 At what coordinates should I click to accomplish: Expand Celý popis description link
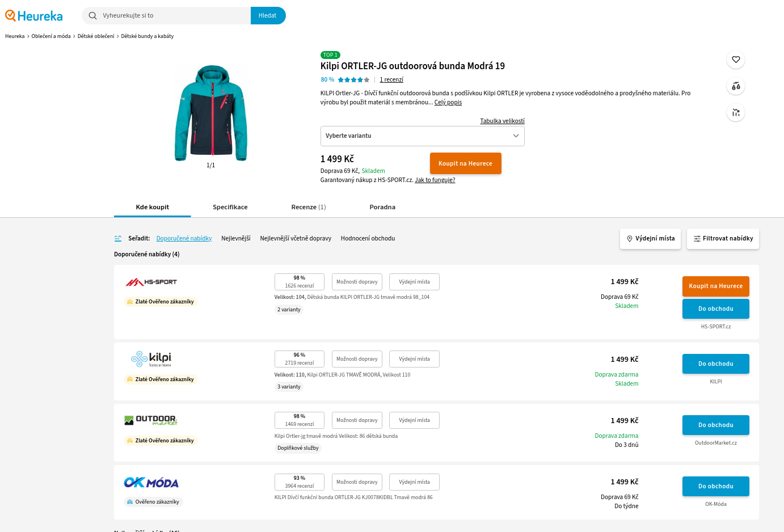448,103
